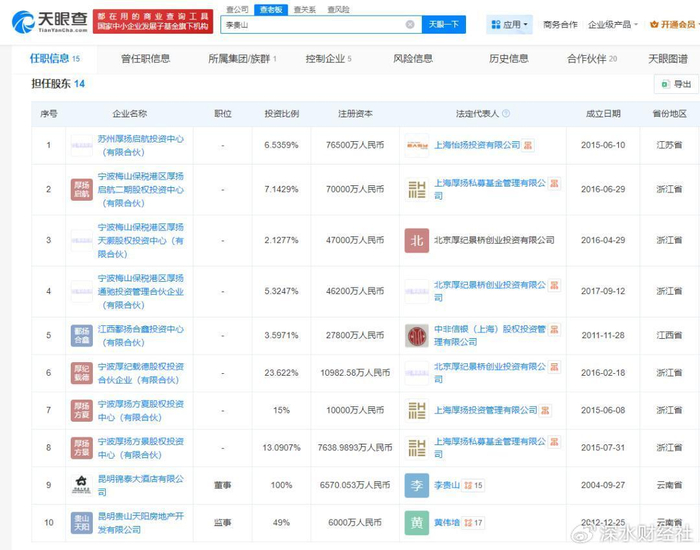
Task: Open the 应用 dropdown menu
Action: 509,24
